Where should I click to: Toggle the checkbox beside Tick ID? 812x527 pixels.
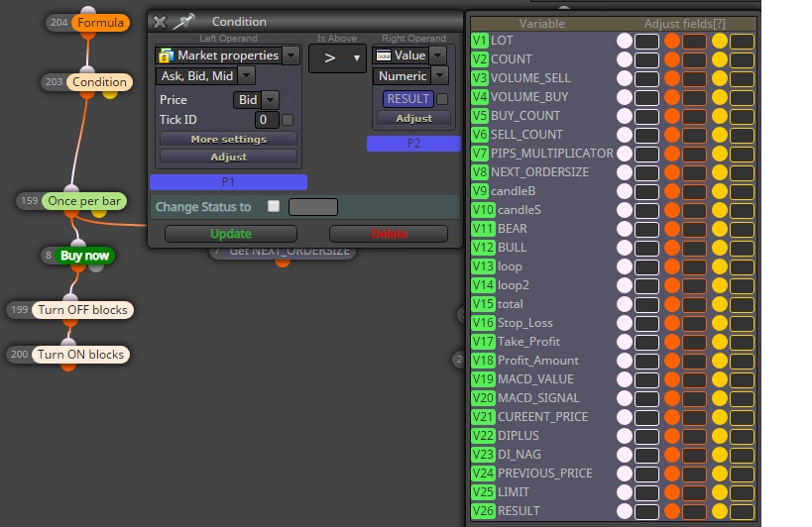click(x=288, y=120)
